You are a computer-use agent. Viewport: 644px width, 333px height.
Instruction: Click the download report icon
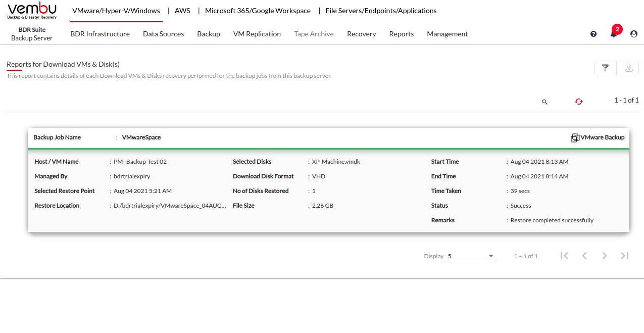(x=629, y=68)
